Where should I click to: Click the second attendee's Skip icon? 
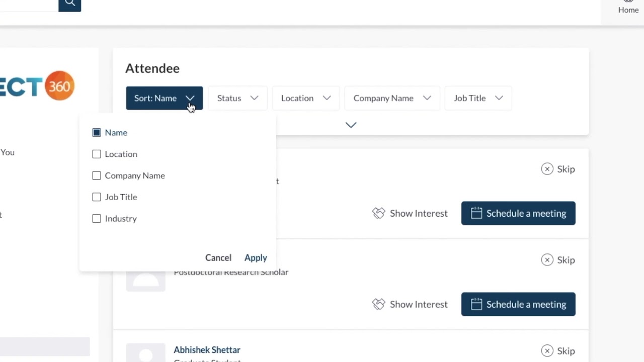(547, 260)
